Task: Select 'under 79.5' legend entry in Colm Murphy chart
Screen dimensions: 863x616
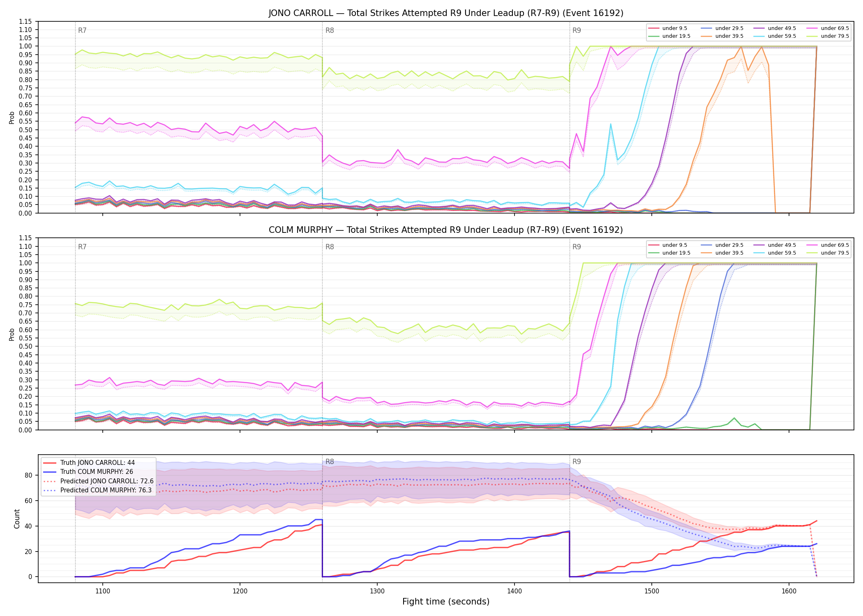Action: 828,253
